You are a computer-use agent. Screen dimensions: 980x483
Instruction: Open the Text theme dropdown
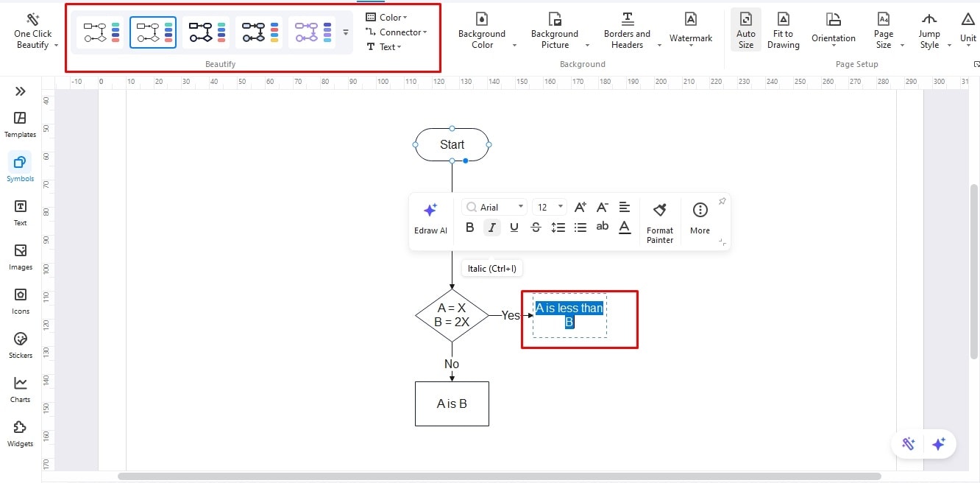384,46
